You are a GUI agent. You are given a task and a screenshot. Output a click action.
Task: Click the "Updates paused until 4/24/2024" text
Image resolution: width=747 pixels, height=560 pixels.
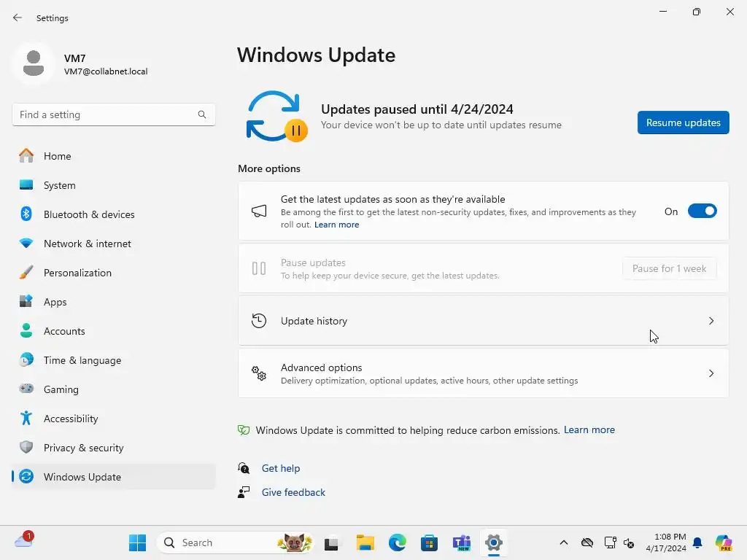417,109
